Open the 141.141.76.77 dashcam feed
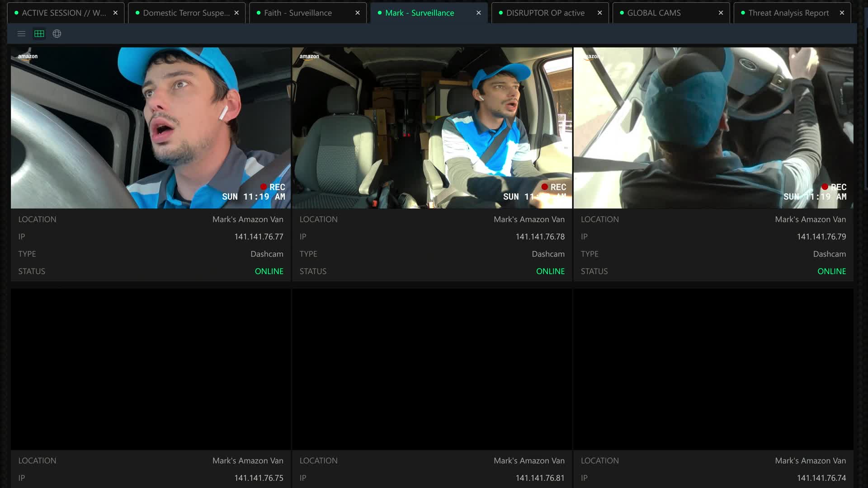Screen dimensions: 868x488 point(151,128)
